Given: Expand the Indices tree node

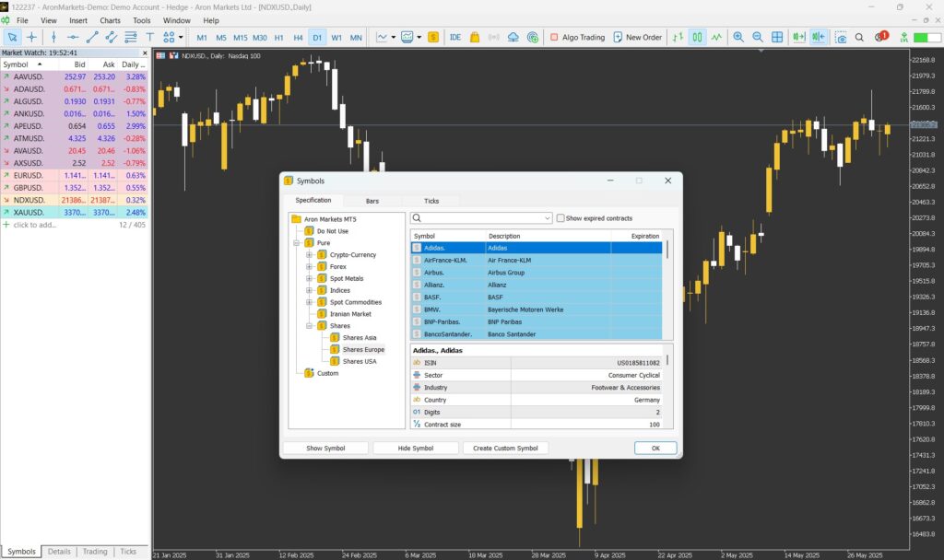Looking at the screenshot, I should tap(310, 290).
